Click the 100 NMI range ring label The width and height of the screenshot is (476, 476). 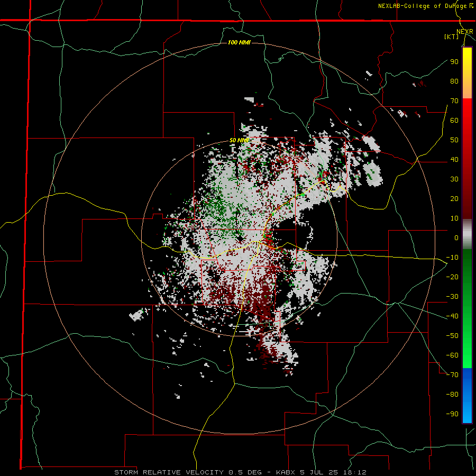point(239,42)
